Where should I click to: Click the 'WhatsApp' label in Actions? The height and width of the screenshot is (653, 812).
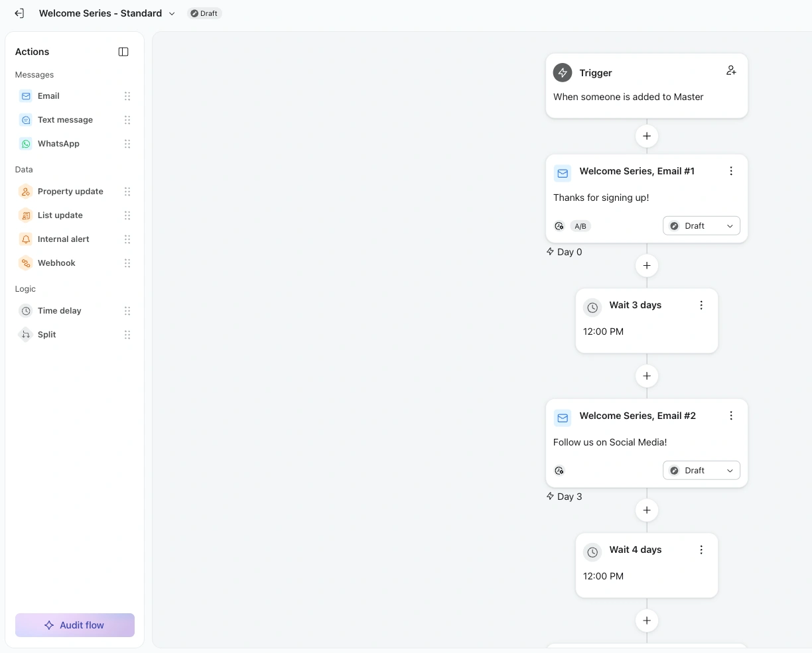(x=58, y=144)
